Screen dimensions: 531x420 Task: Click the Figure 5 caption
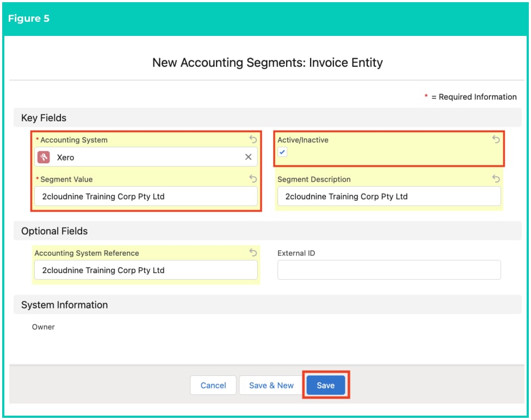coord(29,18)
